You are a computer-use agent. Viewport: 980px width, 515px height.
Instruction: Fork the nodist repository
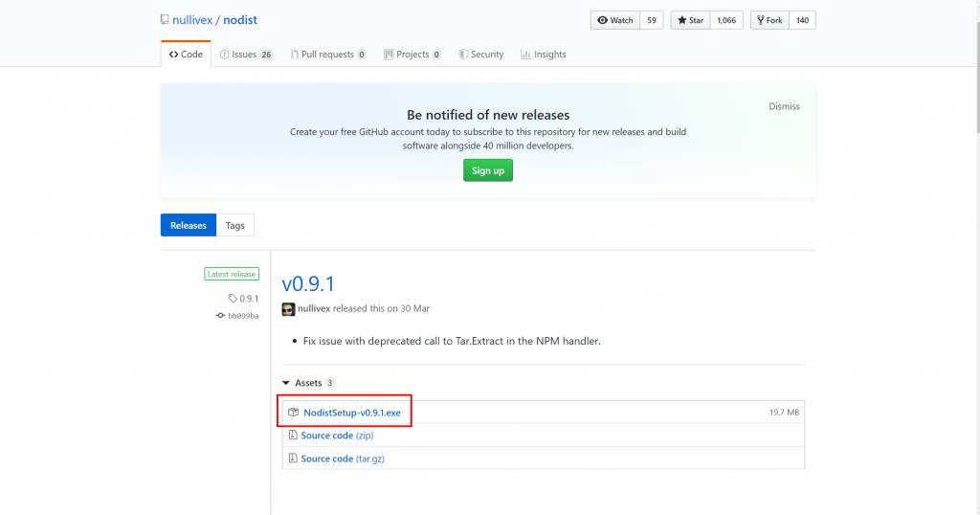click(770, 20)
